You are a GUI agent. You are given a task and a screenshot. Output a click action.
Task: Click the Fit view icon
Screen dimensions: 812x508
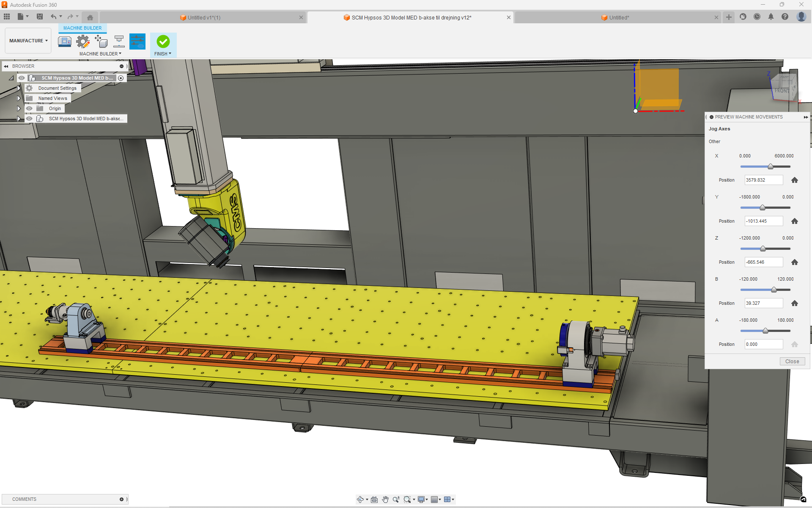click(408, 500)
